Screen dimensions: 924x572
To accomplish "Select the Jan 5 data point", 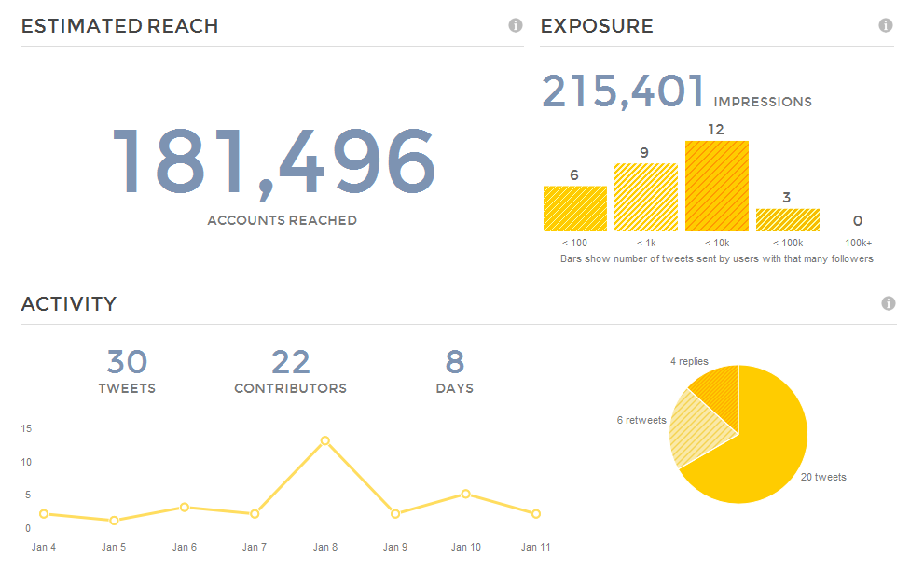I will (114, 520).
